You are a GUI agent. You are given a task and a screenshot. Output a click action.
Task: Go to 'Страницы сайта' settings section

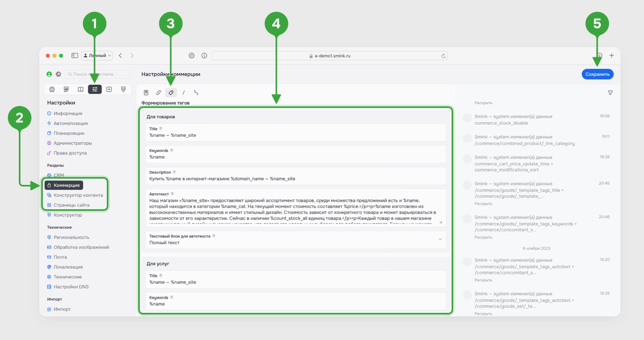pos(71,205)
